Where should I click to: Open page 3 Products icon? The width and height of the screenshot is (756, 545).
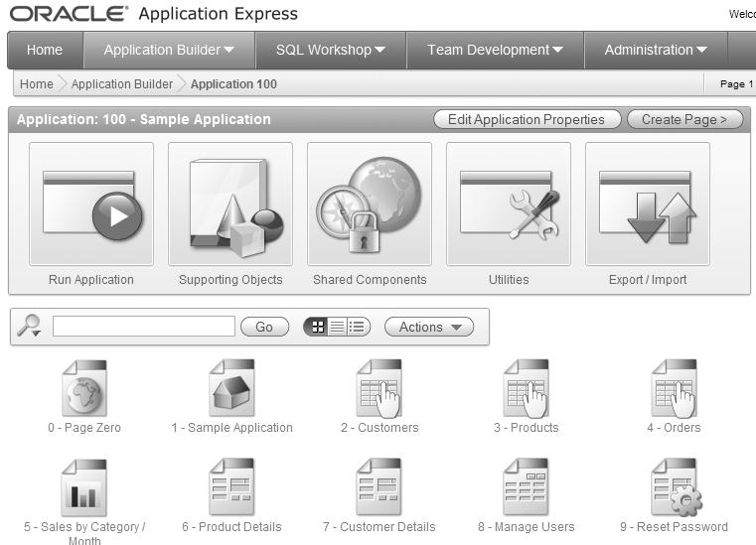pyautogui.click(x=526, y=388)
